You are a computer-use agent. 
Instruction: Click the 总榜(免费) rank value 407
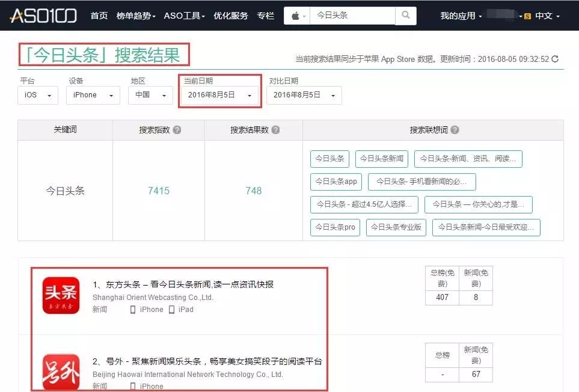(443, 298)
